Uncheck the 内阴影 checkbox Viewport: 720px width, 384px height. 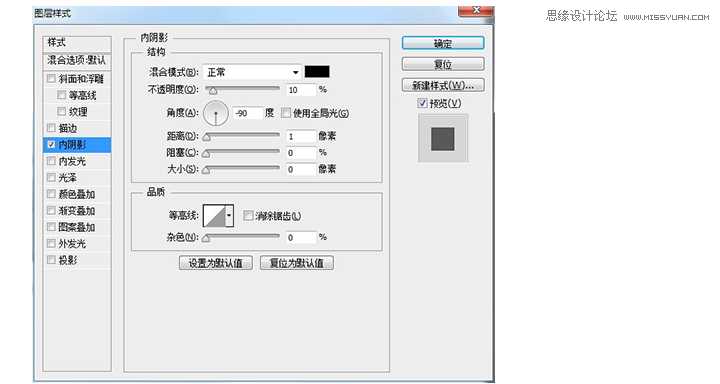[x=51, y=145]
